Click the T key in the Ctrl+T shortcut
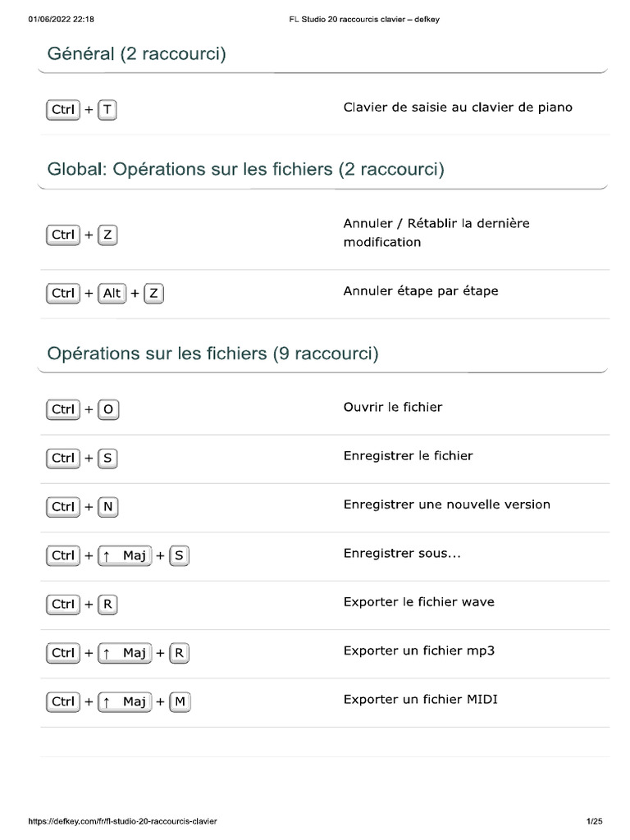Image resolution: width=630 pixels, height=840 pixels. (x=107, y=111)
